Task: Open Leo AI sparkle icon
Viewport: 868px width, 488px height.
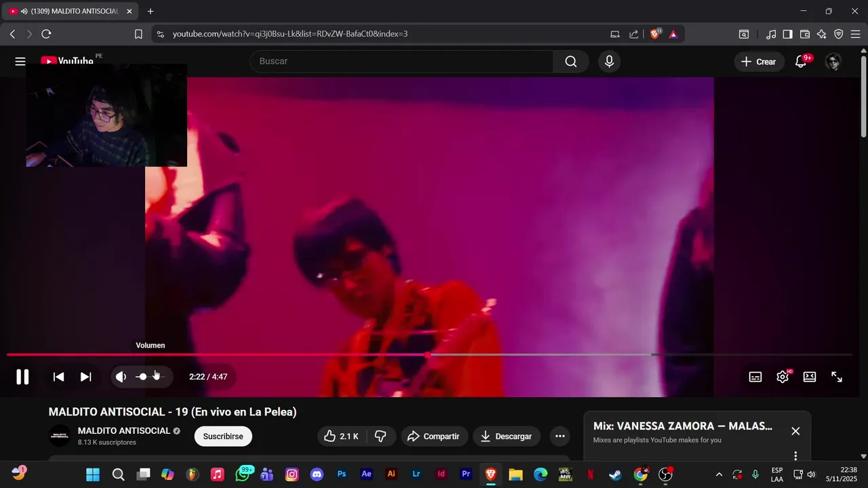Action: [822, 34]
